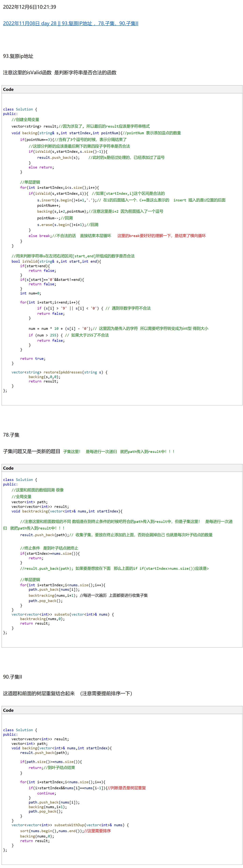243x868 pixels.
Task: Click the heading "90.子集II"
Action: 12,677
